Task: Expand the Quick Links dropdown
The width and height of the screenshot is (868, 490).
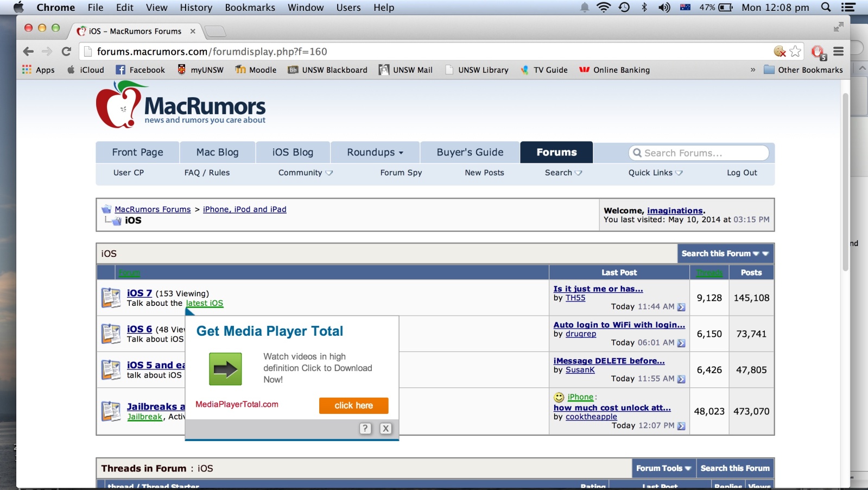Action: pyautogui.click(x=655, y=173)
